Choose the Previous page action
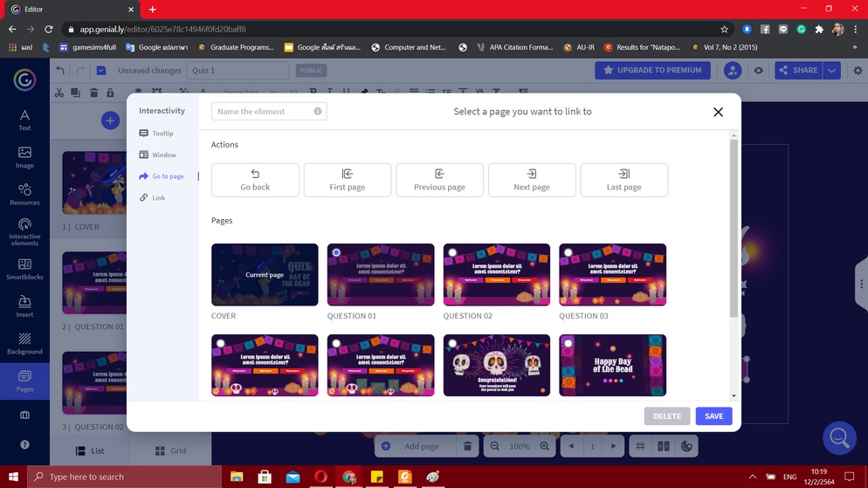This screenshot has height=488, width=868. coord(439,180)
